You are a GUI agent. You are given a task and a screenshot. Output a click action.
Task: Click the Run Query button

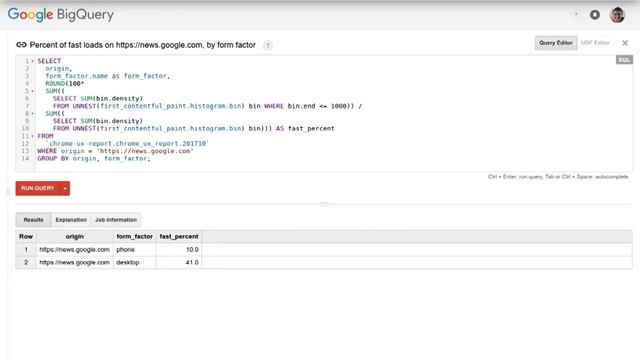click(38, 188)
